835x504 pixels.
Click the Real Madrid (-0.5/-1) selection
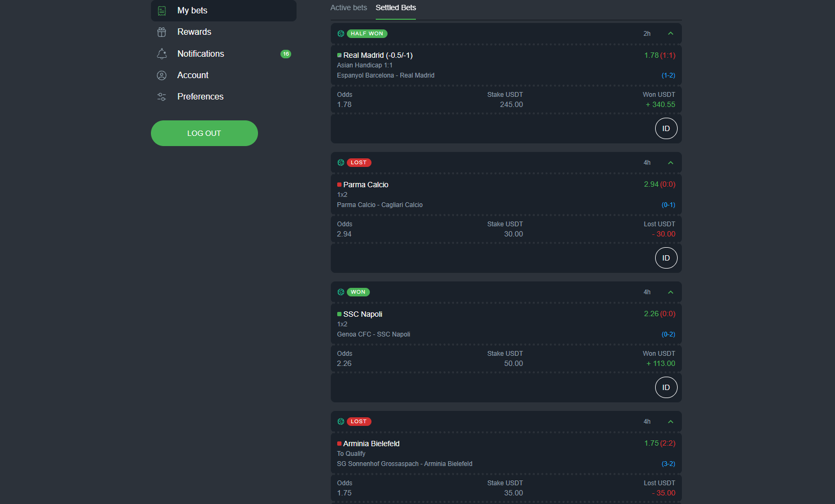[x=378, y=55]
